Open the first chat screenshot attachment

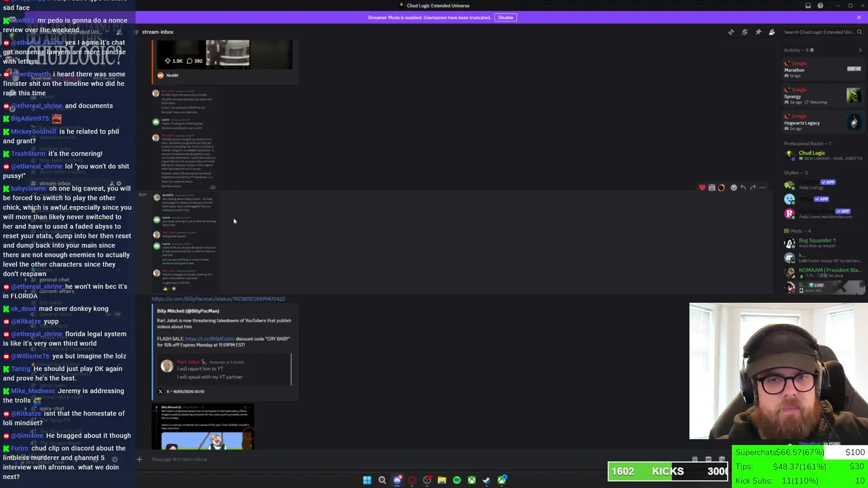pos(184,139)
